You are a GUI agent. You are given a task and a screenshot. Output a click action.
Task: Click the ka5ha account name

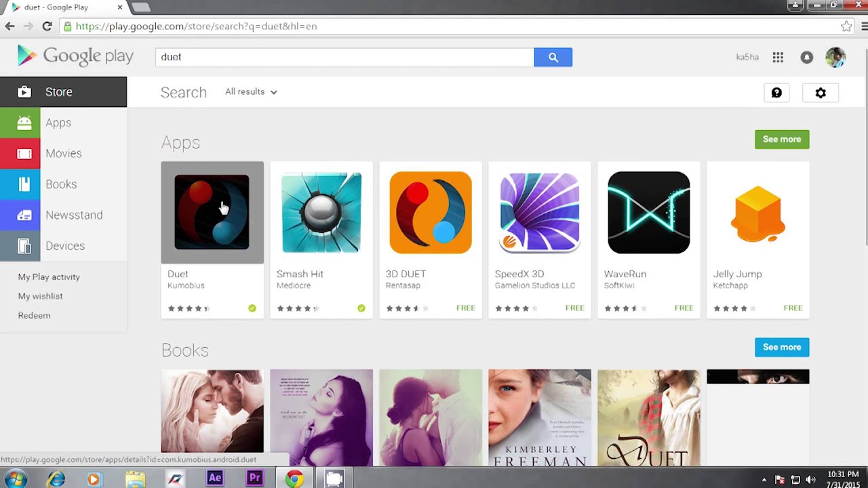click(x=747, y=57)
